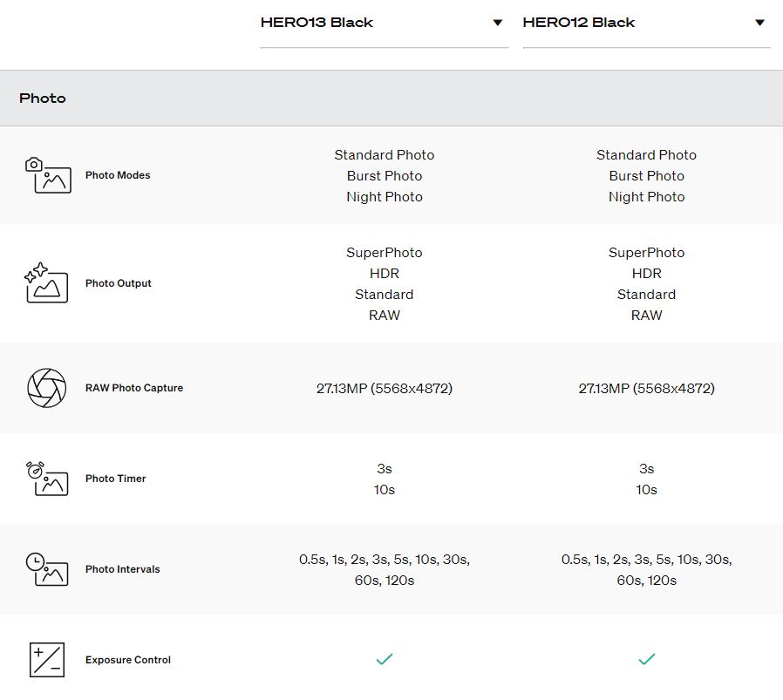Click the Photo Output sparkle image icon

[46, 283]
